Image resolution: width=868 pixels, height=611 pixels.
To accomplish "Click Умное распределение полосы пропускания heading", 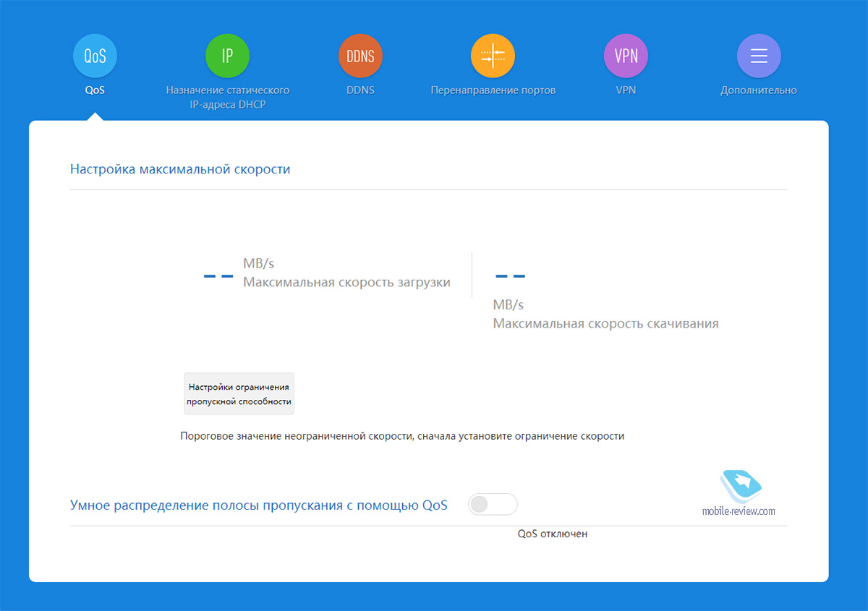I will (259, 505).
